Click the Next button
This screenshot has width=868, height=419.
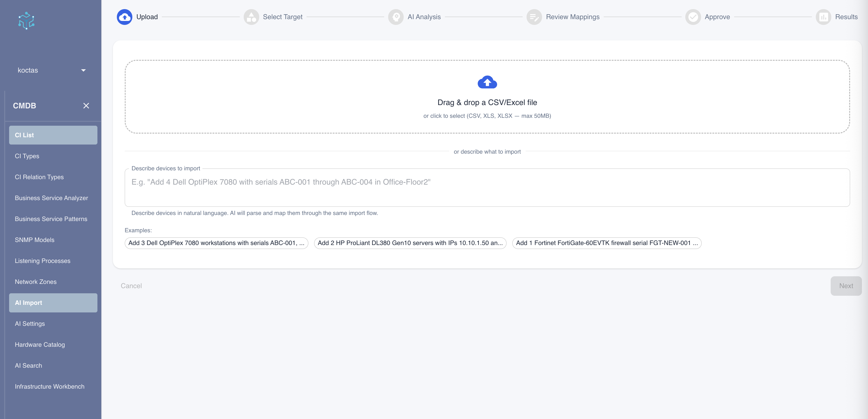[x=846, y=286]
